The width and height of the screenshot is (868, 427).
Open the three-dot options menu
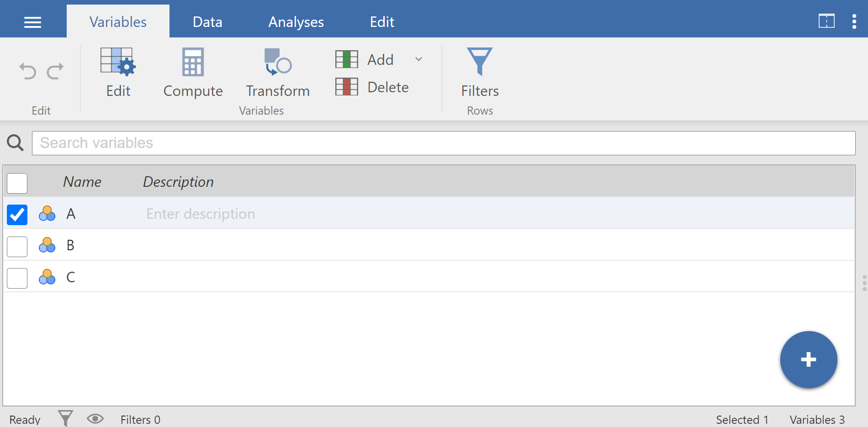point(854,21)
